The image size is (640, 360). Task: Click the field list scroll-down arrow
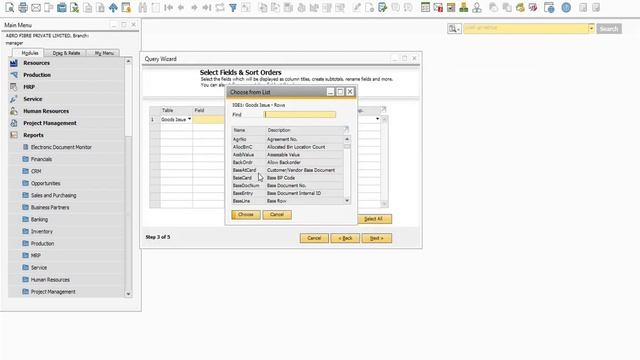tap(347, 200)
